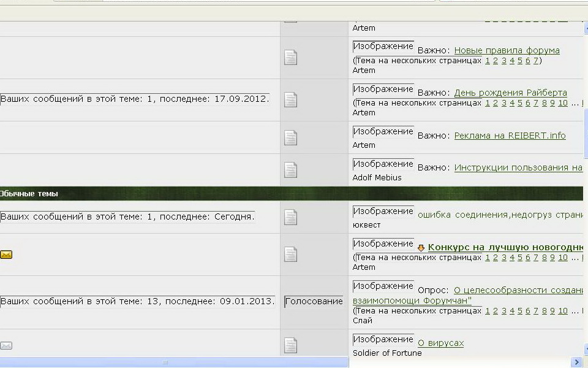The height and width of the screenshot is (368, 588).
Task: Go to page 10 of День рождения Райберта
Action: [562, 103]
